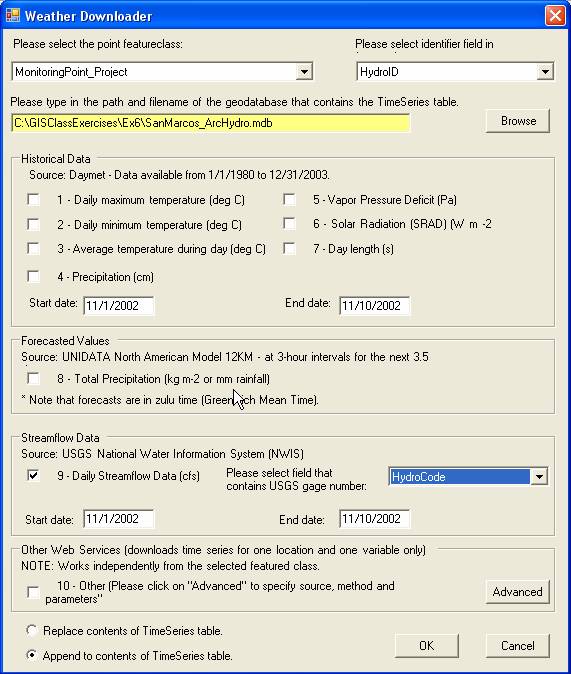This screenshot has height=674, width=571.
Task: Click the geodatabase path input field
Action: point(211,123)
